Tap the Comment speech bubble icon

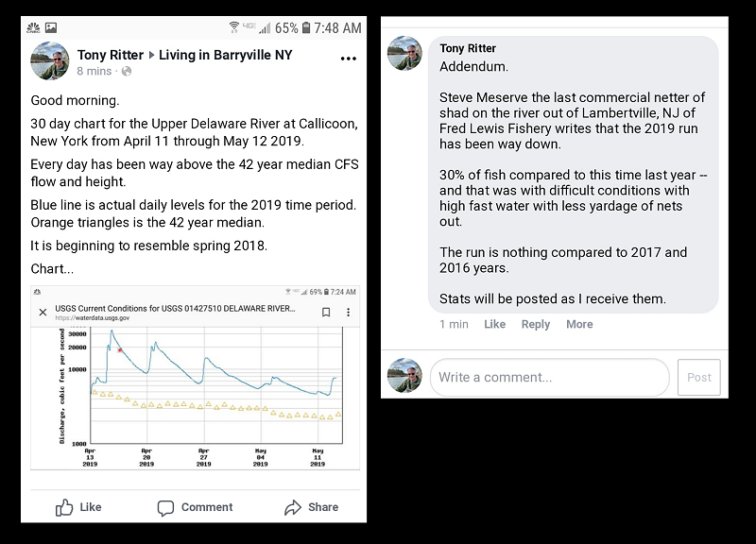(165, 508)
